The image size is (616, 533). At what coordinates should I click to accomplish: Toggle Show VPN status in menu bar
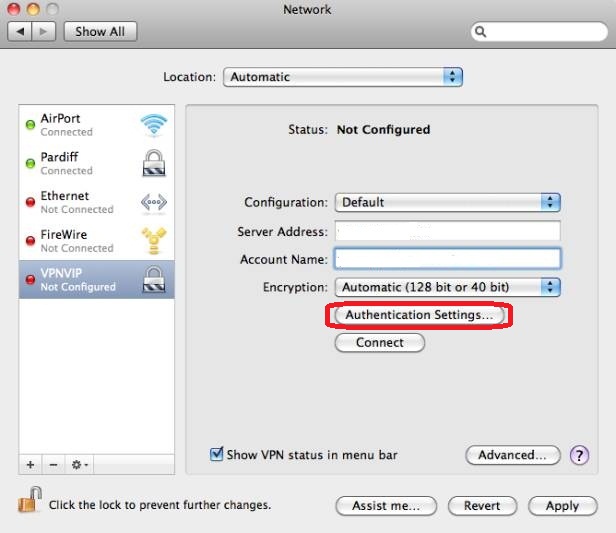[216, 455]
